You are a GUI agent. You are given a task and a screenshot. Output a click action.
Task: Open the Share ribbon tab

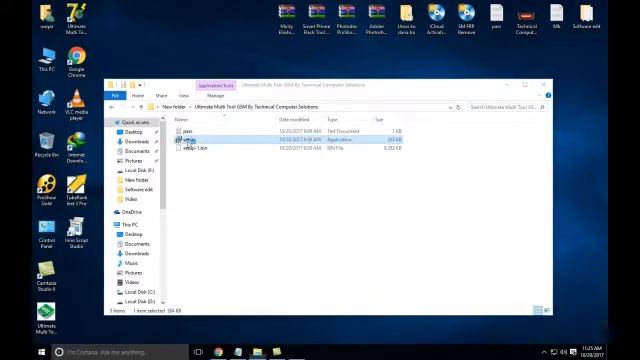pyautogui.click(x=161, y=96)
